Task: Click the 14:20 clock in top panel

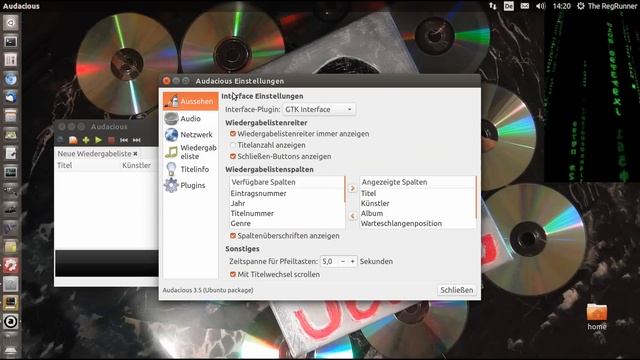Action: click(x=562, y=6)
